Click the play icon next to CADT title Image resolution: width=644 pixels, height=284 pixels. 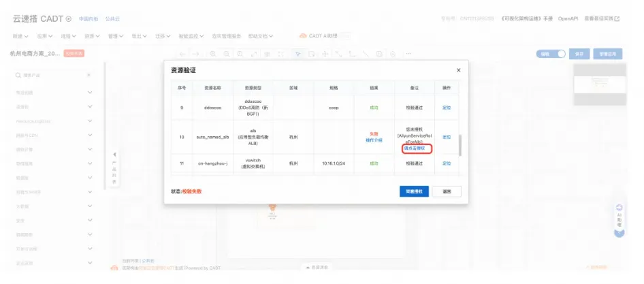pyautogui.click(x=69, y=19)
